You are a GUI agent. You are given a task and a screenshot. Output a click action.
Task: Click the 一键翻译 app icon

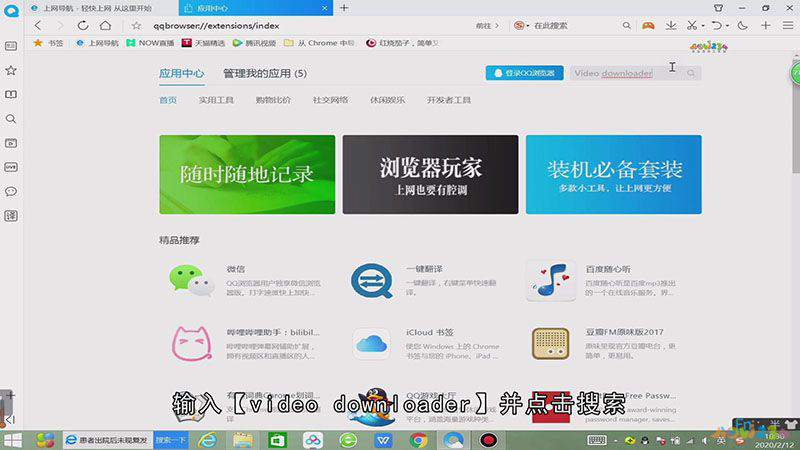click(372, 281)
